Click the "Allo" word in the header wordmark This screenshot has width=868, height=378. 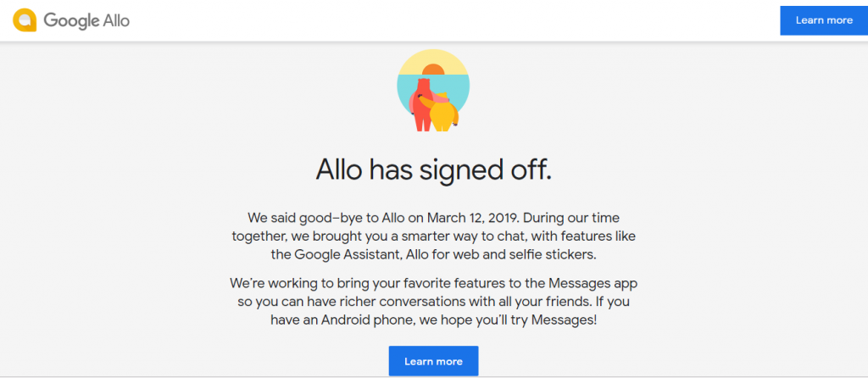pos(117,20)
